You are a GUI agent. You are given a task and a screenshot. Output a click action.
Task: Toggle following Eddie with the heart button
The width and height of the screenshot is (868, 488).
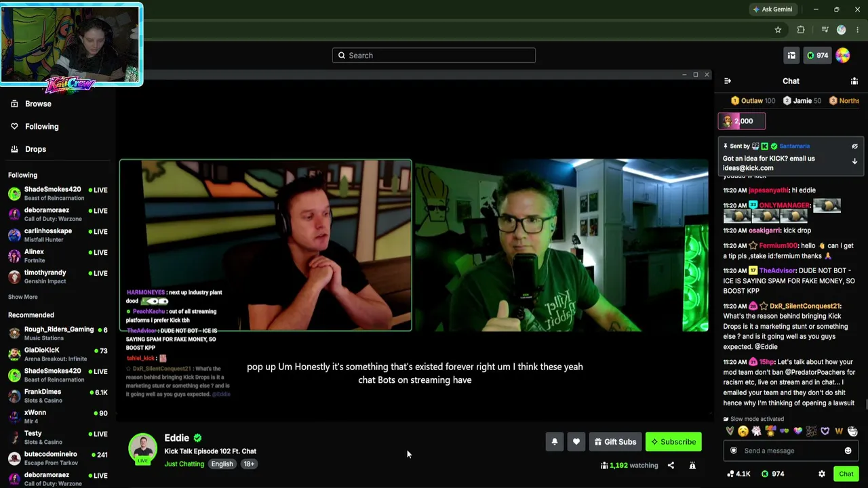click(576, 442)
